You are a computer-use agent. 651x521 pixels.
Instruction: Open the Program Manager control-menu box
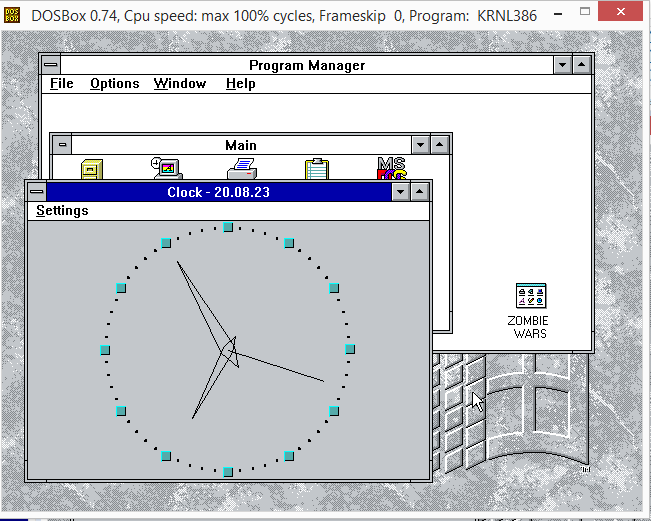point(50,65)
